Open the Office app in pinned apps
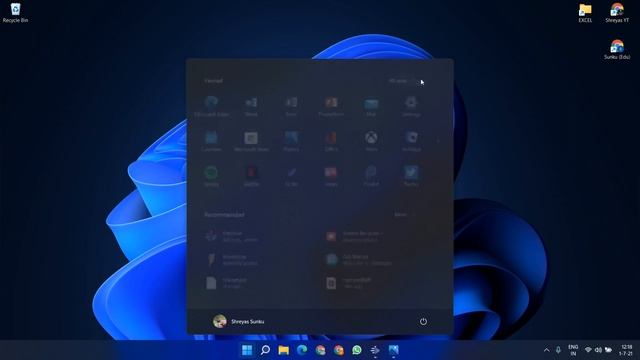 tap(331, 141)
